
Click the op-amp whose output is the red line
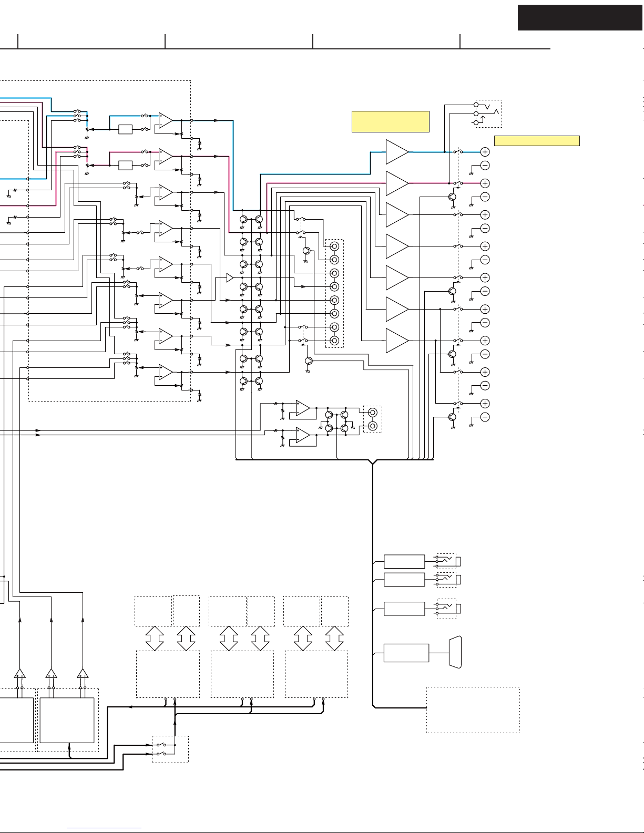coord(166,156)
